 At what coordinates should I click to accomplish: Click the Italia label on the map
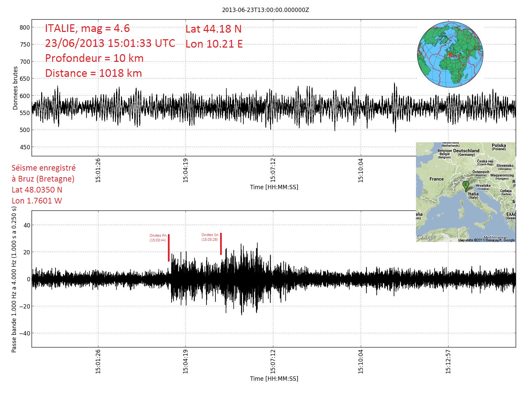click(473, 194)
